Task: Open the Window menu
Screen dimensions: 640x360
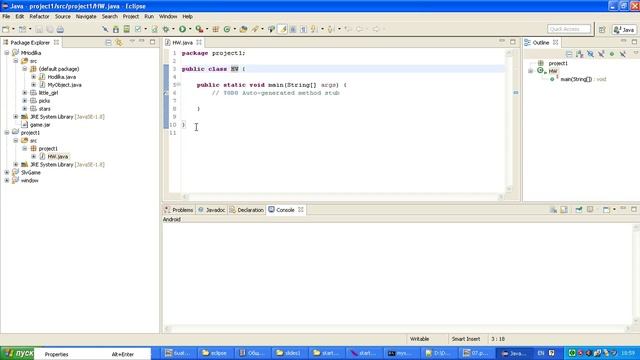Action: tap(168, 17)
